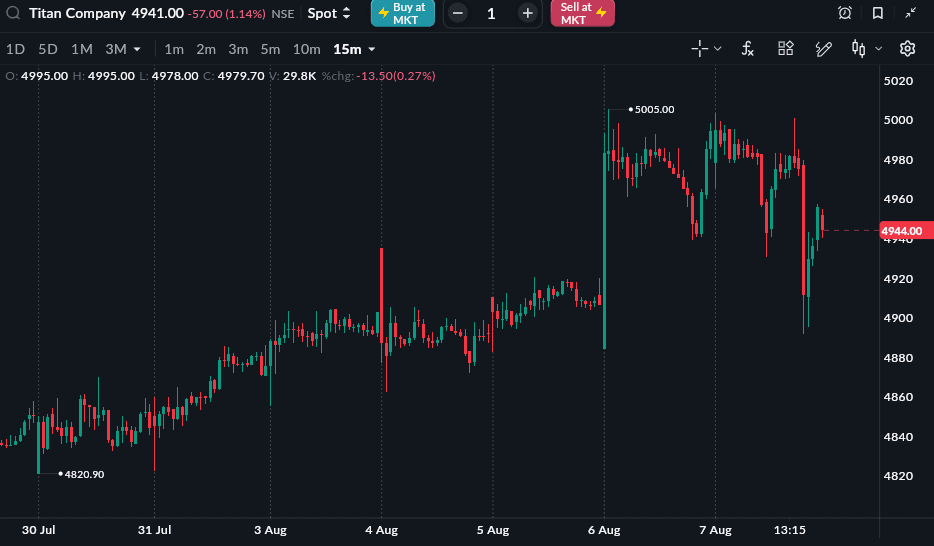Open the drawing tools pencil icon
The width and height of the screenshot is (934, 546).
[x=823, y=49]
